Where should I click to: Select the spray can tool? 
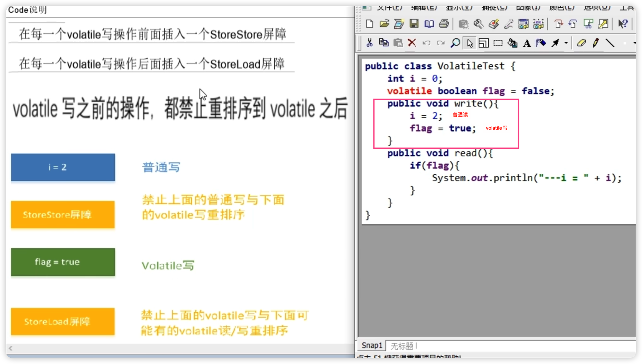pyautogui.click(x=541, y=43)
